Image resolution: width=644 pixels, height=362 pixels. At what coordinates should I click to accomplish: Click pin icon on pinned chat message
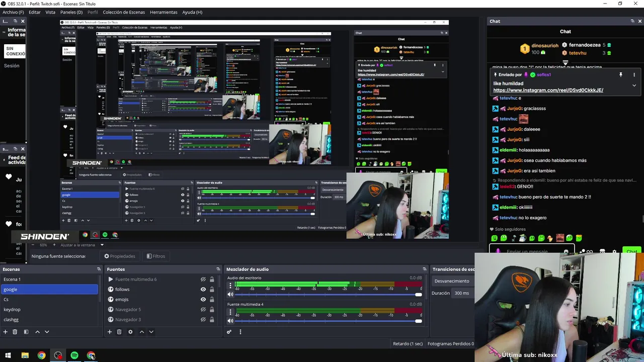click(621, 74)
